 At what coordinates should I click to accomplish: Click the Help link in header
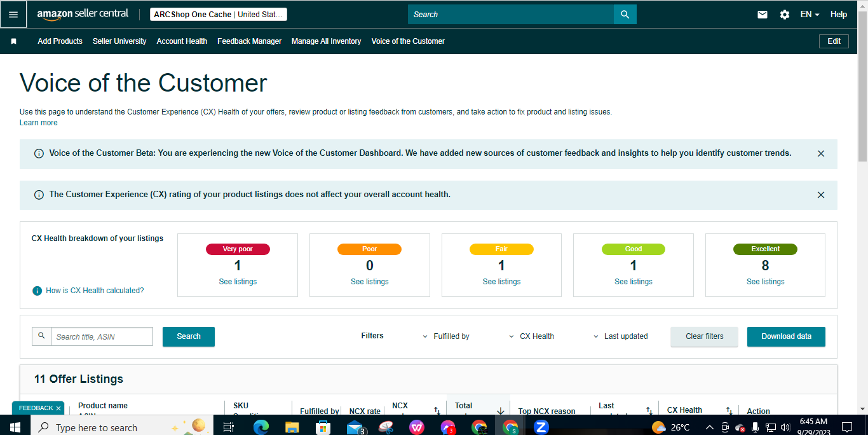(x=839, y=14)
